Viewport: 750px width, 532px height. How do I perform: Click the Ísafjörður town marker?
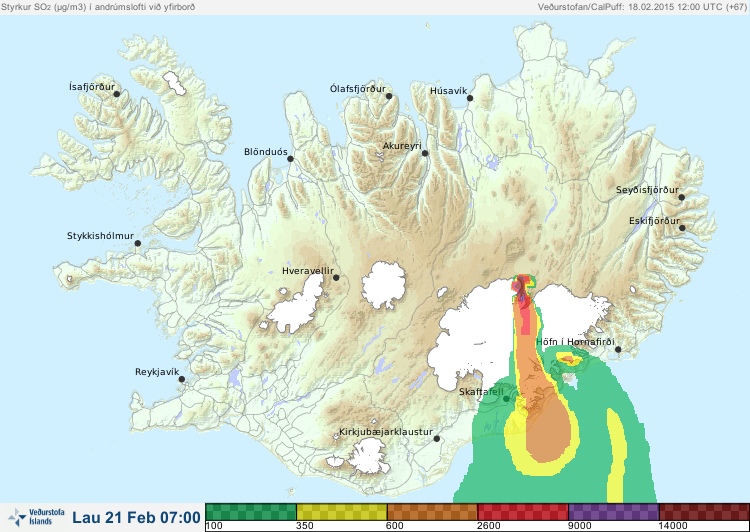[x=116, y=94]
